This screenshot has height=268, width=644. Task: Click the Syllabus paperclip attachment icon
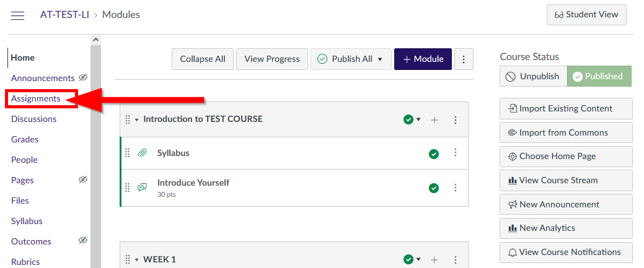coord(142,153)
